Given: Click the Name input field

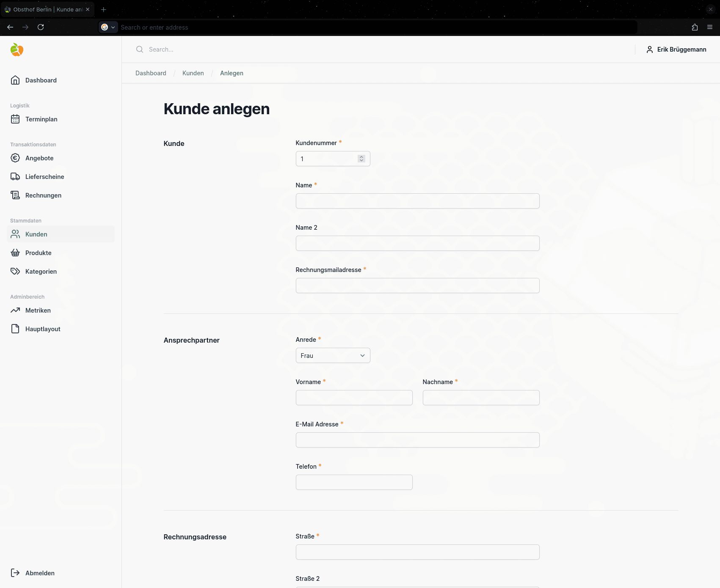Looking at the screenshot, I should (417, 201).
